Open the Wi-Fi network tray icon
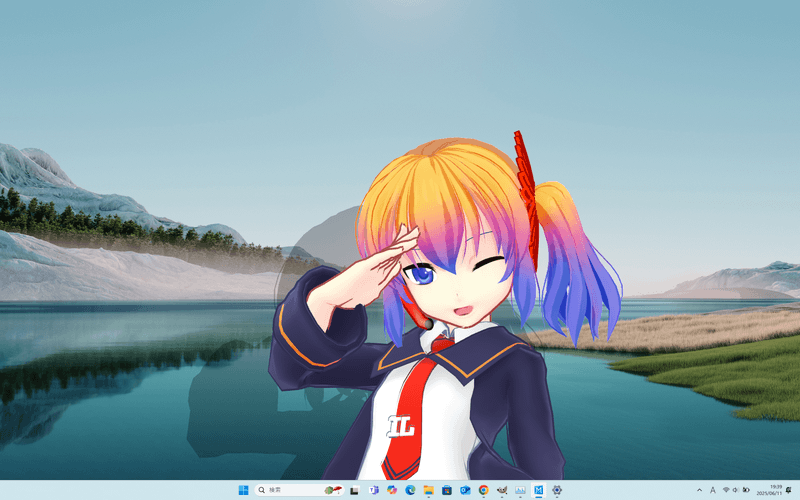Screen dimensions: 800x500 point(726,490)
